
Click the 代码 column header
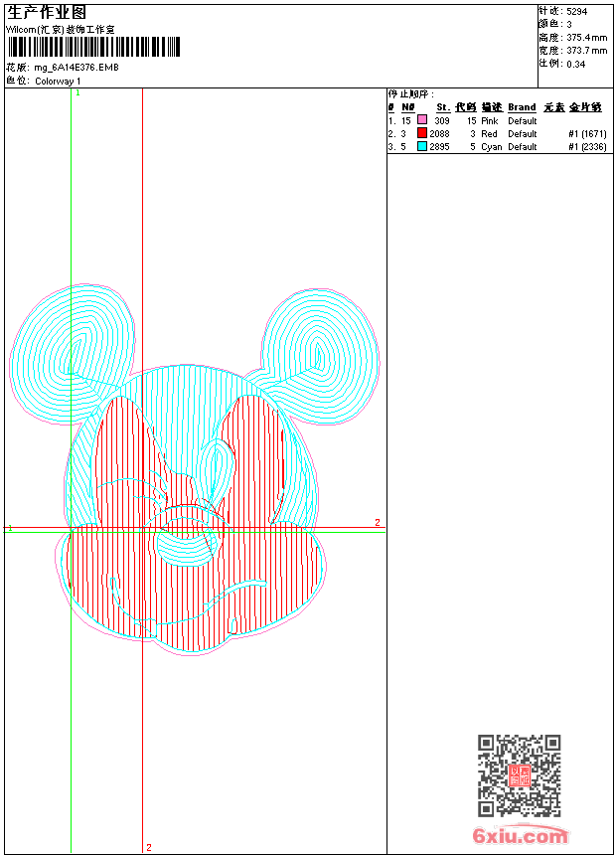pyautogui.click(x=466, y=107)
